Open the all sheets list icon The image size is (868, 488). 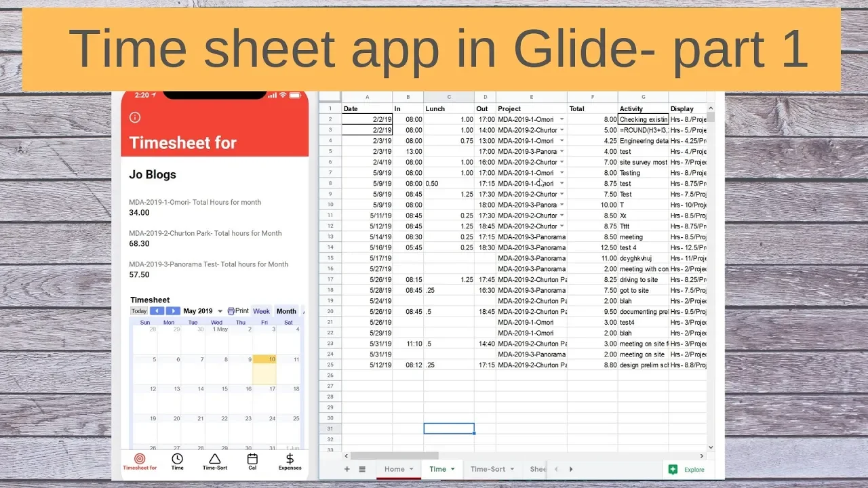(362, 469)
